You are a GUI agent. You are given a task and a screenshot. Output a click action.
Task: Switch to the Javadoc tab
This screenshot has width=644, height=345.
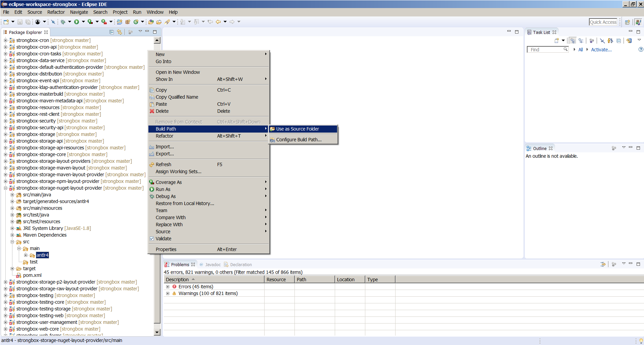[x=213, y=264]
